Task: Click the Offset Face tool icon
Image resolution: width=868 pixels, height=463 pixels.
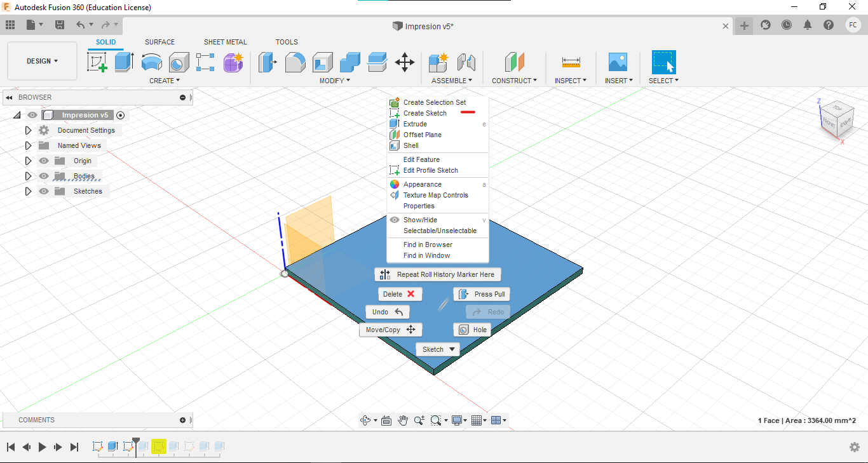Action: [377, 62]
